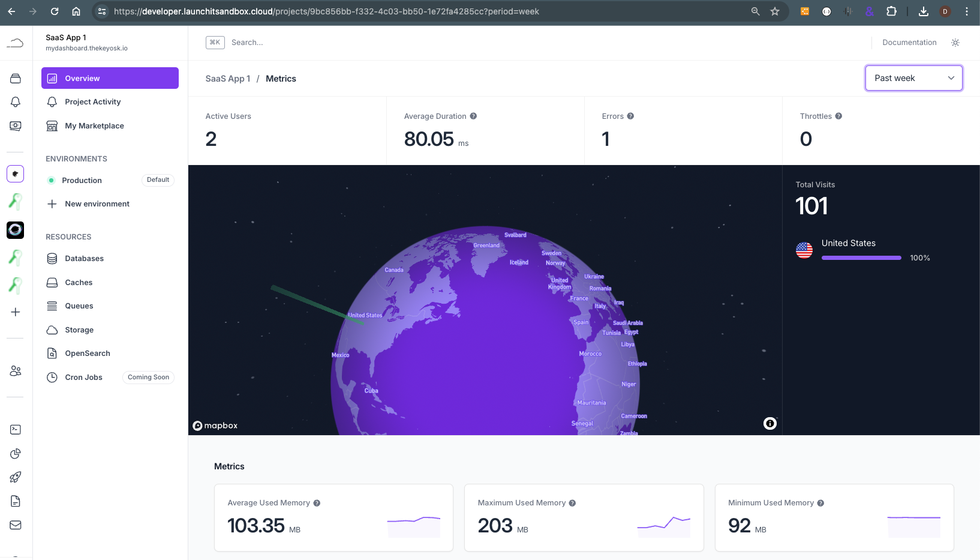This screenshot has width=980, height=560.
Task: Create a New environment
Action: (97, 203)
